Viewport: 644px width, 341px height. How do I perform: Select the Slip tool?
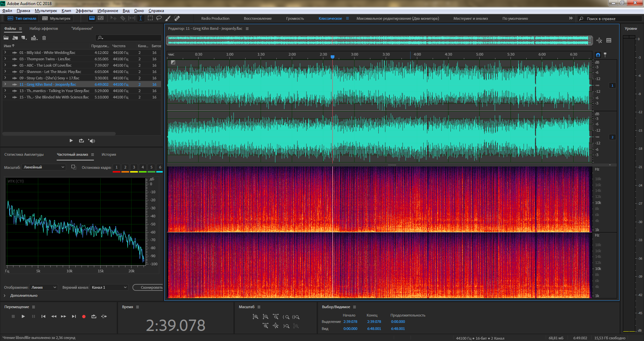tap(132, 18)
